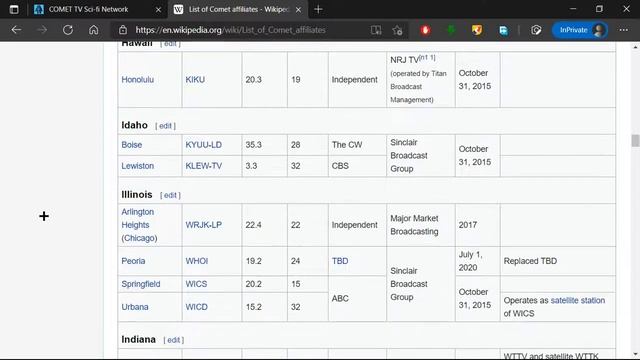Close the List of Comet affiliates tab

[298, 9]
